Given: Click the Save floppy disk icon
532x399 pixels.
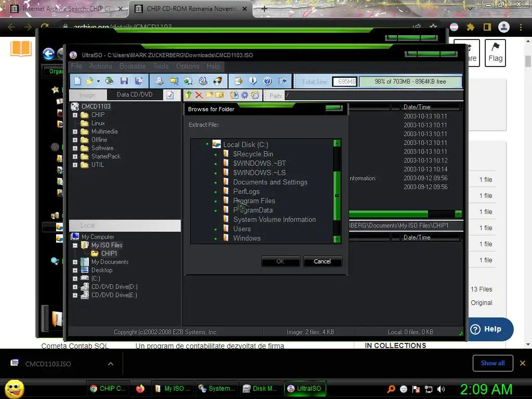Looking at the screenshot, I should pos(124,81).
